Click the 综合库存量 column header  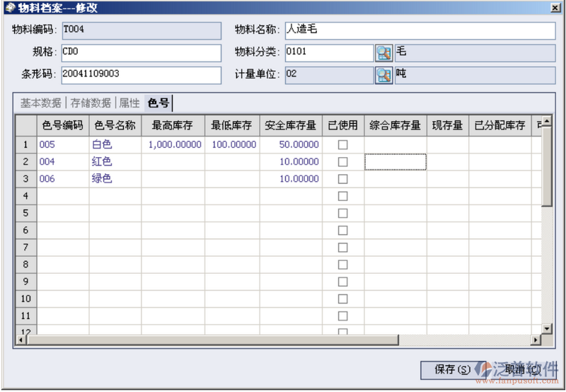(395, 126)
